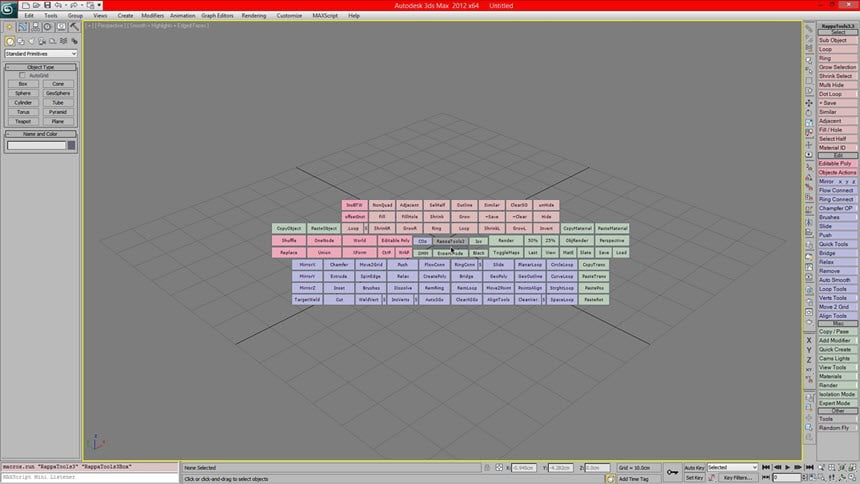Go to End frame playback button
Viewport: 860px width, 484px height.
(809, 468)
